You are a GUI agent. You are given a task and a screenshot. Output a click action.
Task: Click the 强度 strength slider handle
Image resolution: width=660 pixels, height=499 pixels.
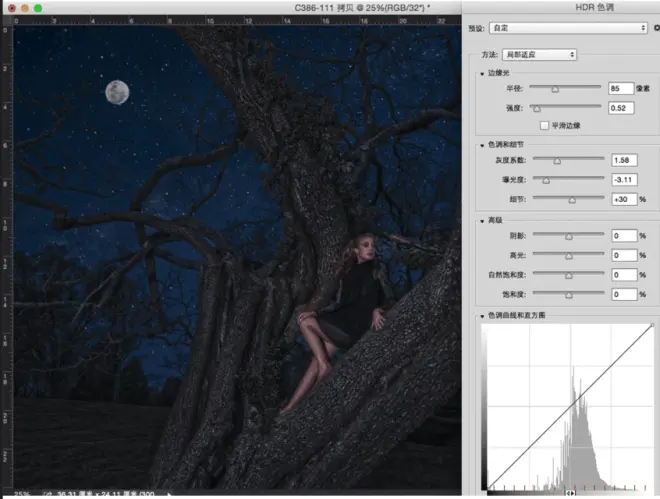click(x=537, y=109)
